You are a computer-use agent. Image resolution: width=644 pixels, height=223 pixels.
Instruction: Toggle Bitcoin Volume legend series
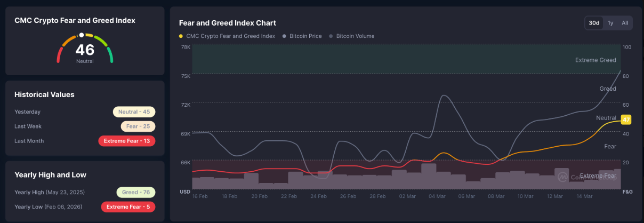[x=355, y=36]
